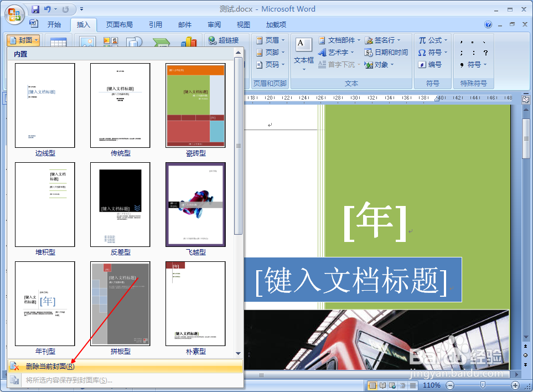Switch to Draft view in status bar
Viewport: 533px width, 392px height.
[413, 385]
